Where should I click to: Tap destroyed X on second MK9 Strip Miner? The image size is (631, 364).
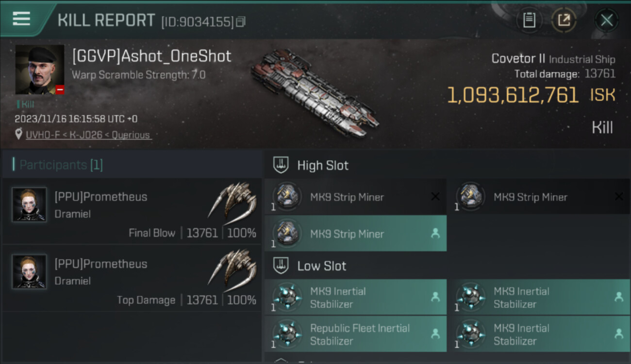pyautogui.click(x=619, y=197)
